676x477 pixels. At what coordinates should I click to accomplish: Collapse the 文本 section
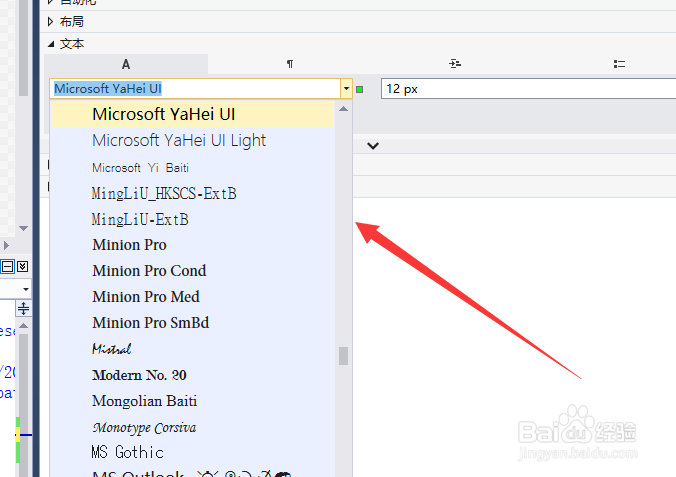coord(51,44)
